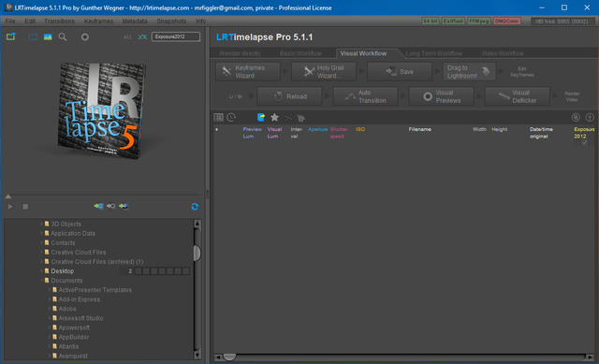This screenshot has height=364, width=599.
Task: Collapse the Documents folder
Action: (41, 281)
